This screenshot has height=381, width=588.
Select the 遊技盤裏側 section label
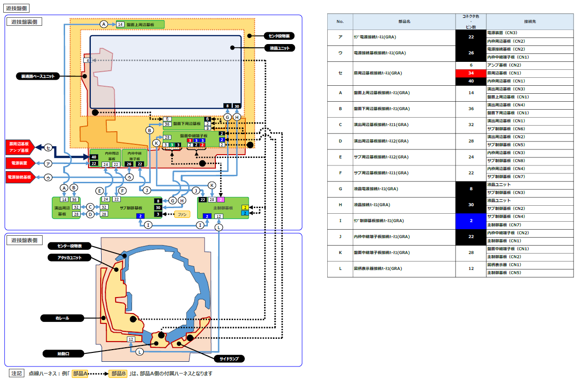click(x=24, y=21)
